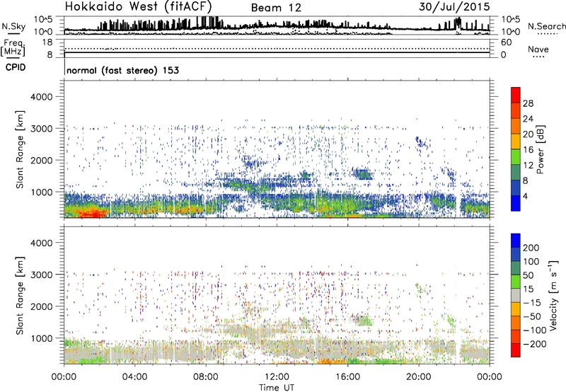The height and width of the screenshot is (392, 566).
Task: Click the gray segment of the Velocity color bar
Action: pos(516,296)
